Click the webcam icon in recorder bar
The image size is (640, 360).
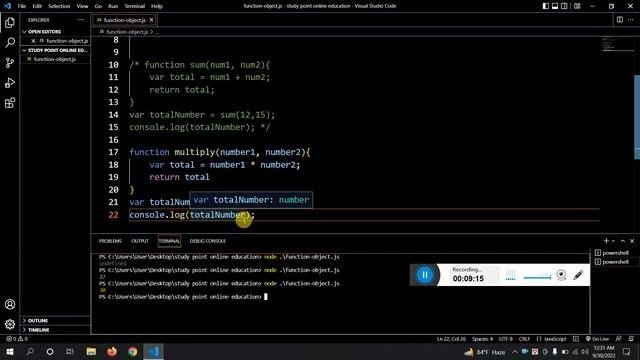[561, 275]
